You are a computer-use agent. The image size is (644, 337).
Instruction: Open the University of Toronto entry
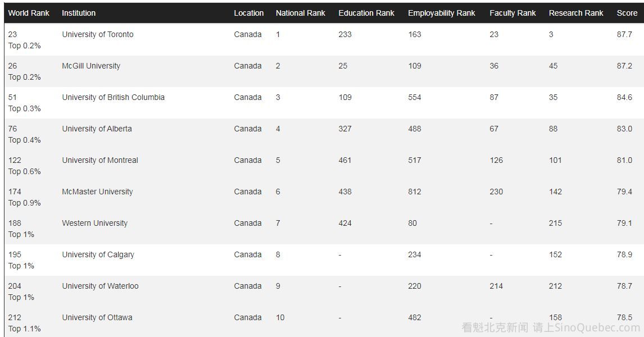tap(98, 34)
